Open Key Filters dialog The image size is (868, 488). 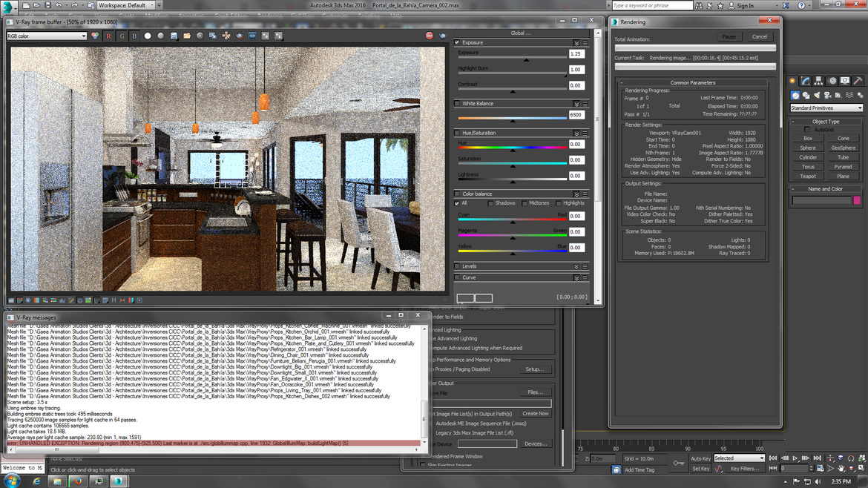745,469
